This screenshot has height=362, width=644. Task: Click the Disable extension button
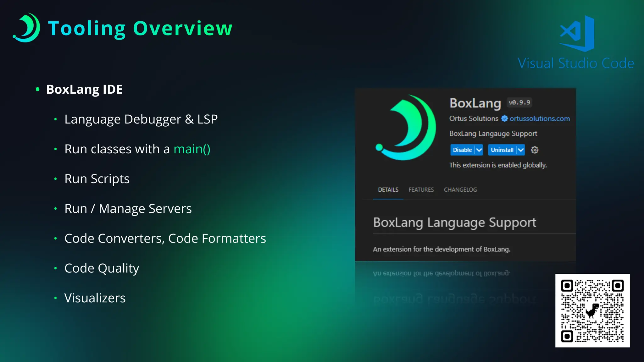(462, 150)
